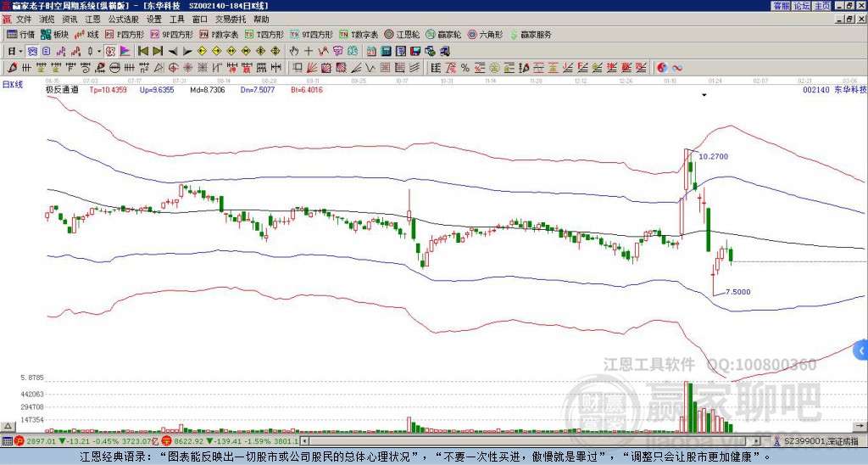This screenshot has height=465, width=868.
Task: Expand the candlestick style dropdown arrow
Action: tap(99, 52)
